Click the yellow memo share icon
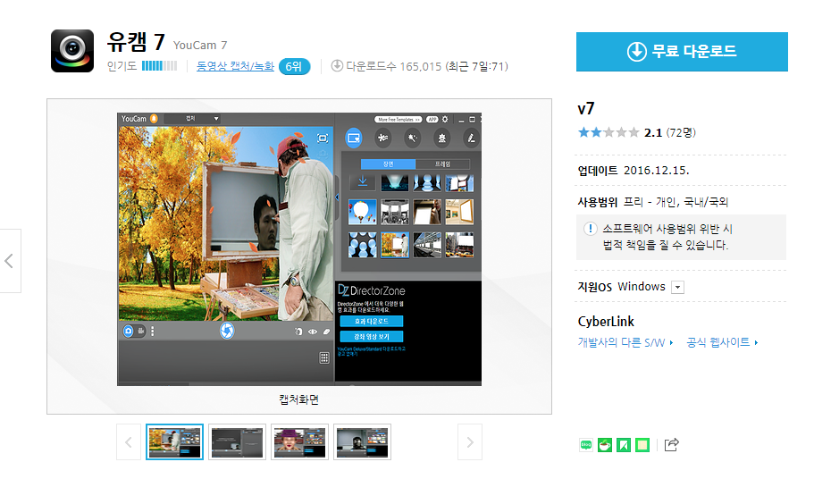The image size is (814, 504). [x=642, y=445]
